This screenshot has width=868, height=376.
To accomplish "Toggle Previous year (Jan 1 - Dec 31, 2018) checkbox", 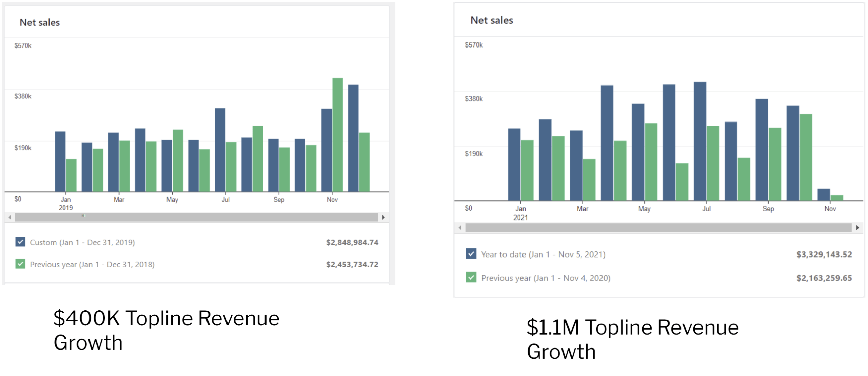I will click(x=20, y=264).
